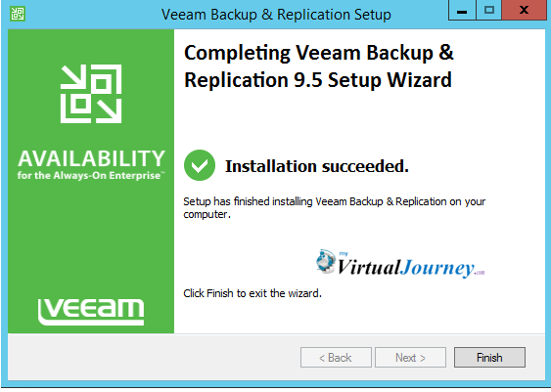Screen dimensions: 551x392
Task: Click the Completing Veeam Backup heading
Action: 319,65
